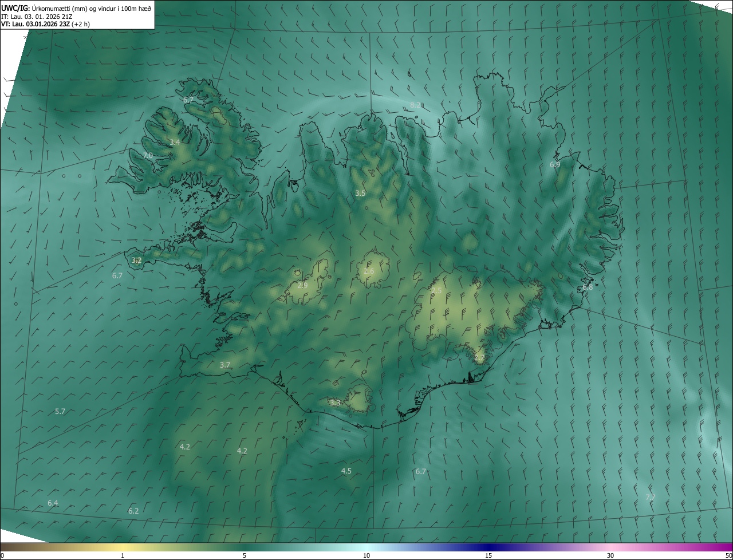Pick the 7.7 value label on the map

[x=651, y=497]
